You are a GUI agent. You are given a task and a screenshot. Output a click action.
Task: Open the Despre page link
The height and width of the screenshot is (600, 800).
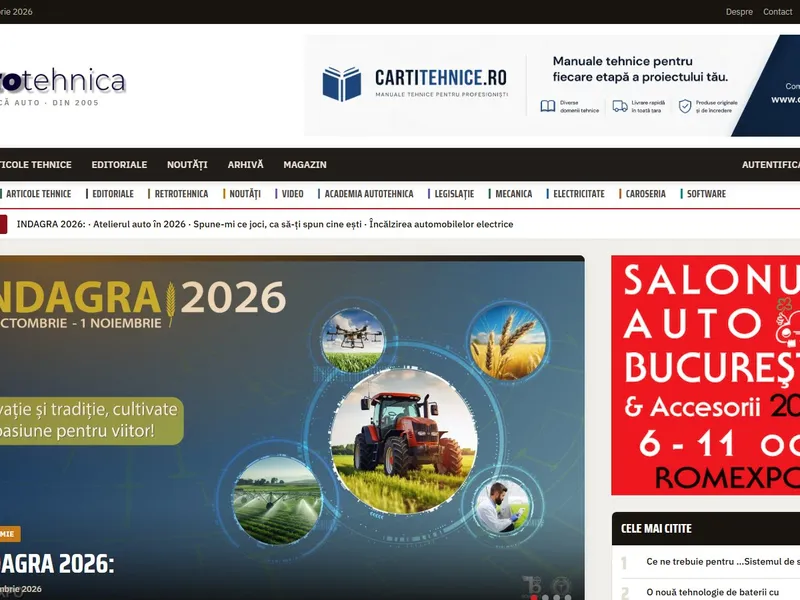pyautogui.click(x=739, y=12)
